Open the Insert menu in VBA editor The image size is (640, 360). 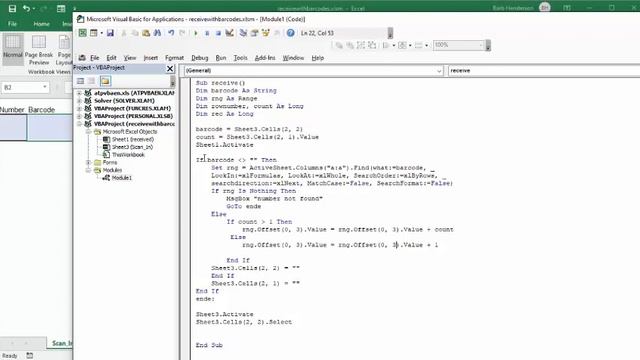tap(151, 58)
